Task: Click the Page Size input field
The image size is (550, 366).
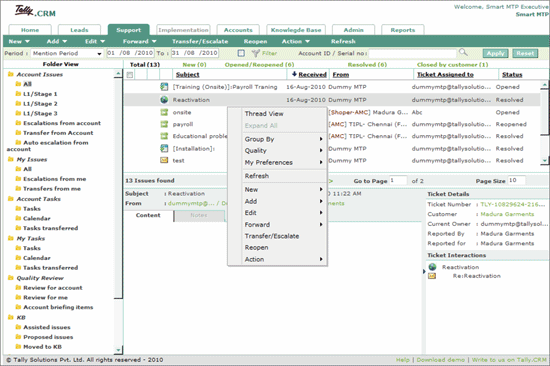Action: pyautogui.click(x=517, y=180)
